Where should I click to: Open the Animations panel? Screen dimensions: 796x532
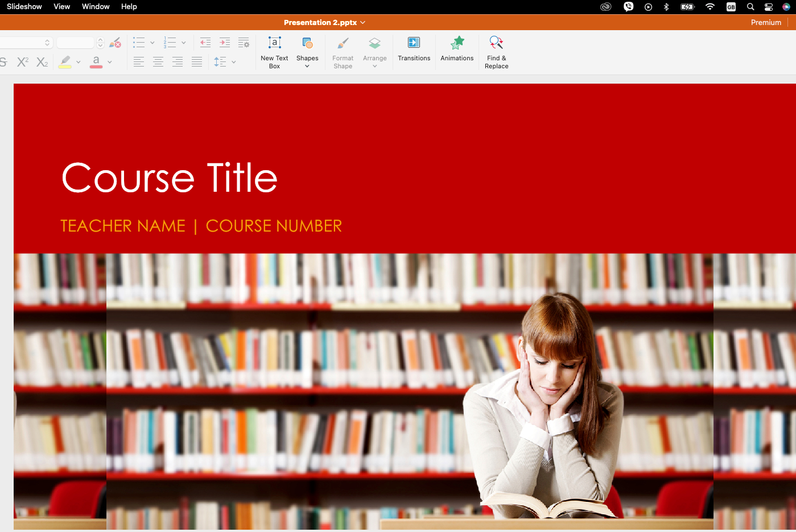pos(457,49)
